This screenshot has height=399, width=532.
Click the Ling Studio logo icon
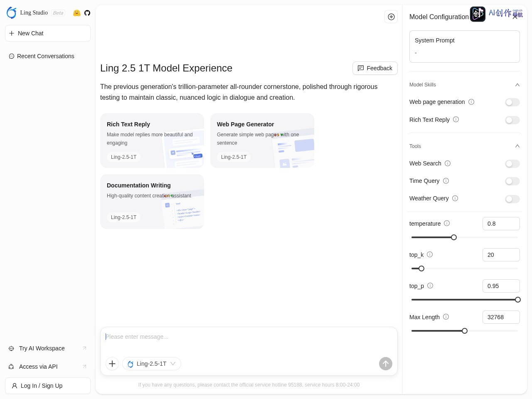(12, 13)
